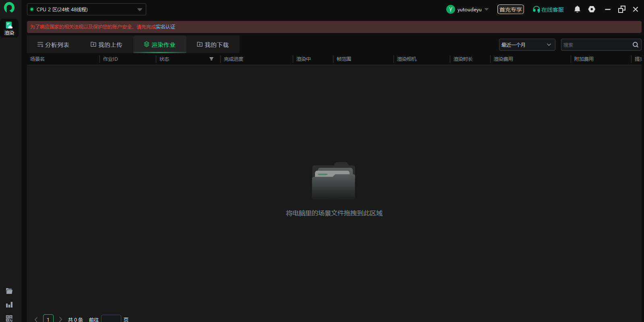Restore down the application window
Image resolution: width=644 pixels, height=322 pixels.
point(622,9)
